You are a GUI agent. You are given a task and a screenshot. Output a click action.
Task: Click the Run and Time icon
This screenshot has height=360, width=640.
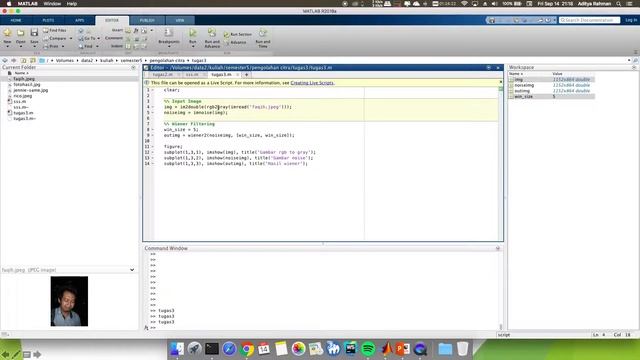tap(263, 33)
